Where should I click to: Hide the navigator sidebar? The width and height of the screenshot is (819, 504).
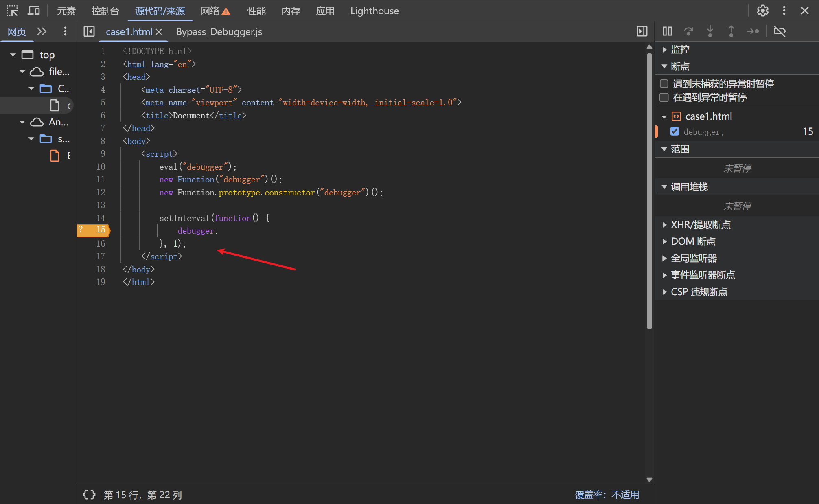89,31
